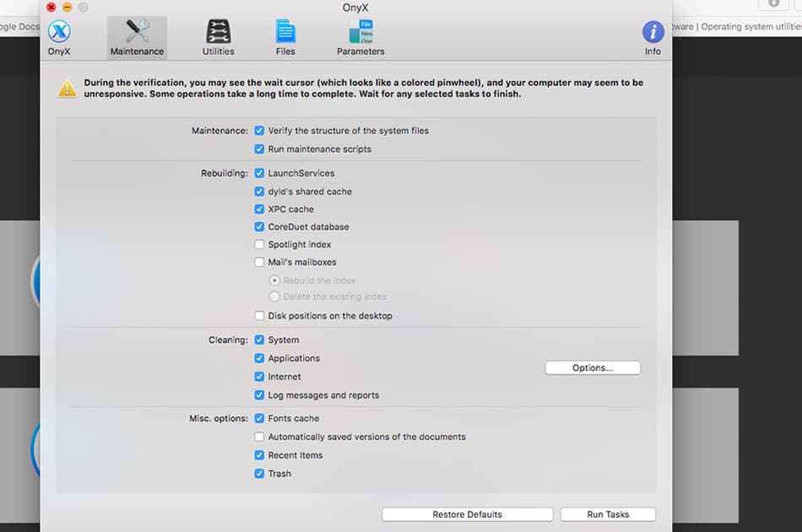
Task: Choose Delete the existing index radio button
Action: (x=274, y=296)
